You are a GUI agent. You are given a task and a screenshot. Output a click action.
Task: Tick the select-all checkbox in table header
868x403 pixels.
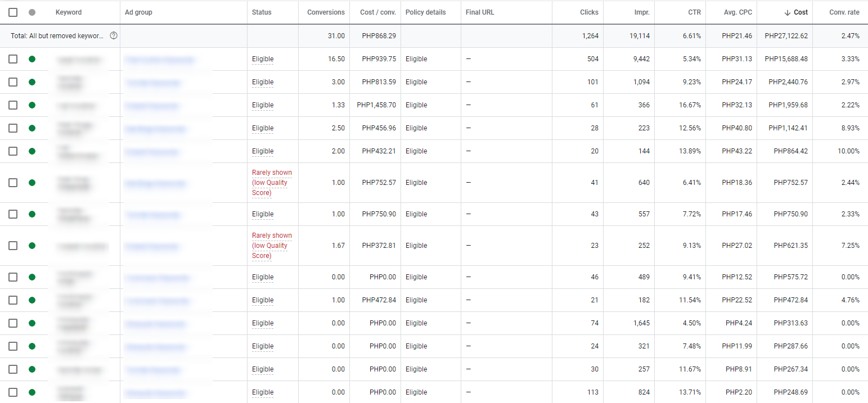13,12
